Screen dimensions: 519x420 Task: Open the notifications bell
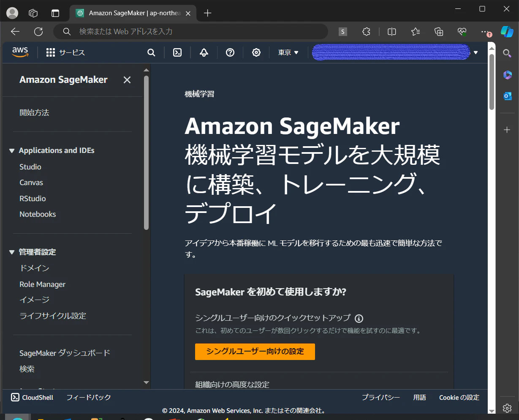(204, 52)
